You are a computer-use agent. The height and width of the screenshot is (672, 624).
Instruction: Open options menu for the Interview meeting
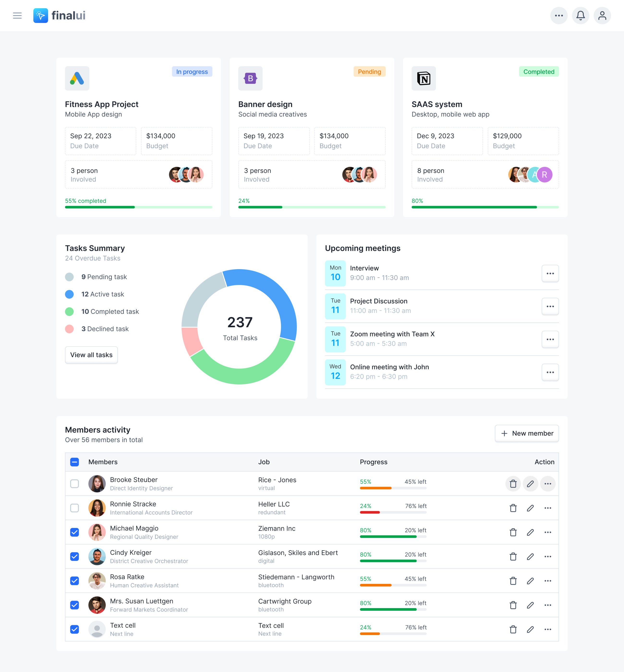550,273
